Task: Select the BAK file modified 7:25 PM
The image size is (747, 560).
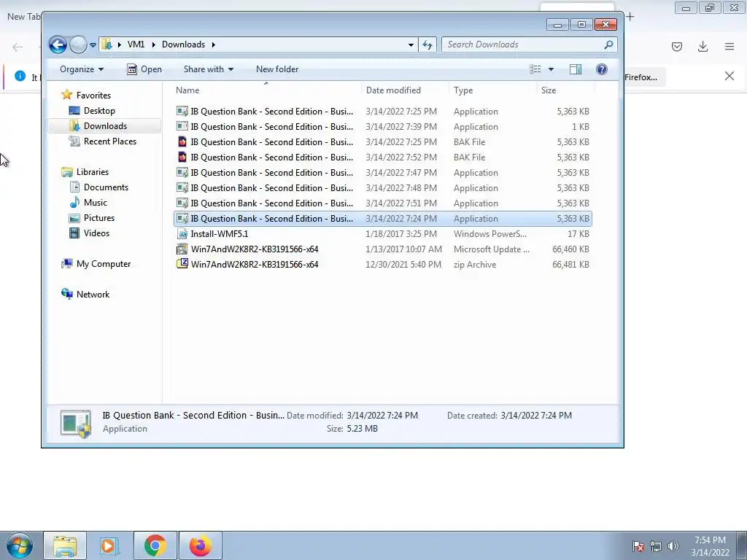Action: click(382, 142)
